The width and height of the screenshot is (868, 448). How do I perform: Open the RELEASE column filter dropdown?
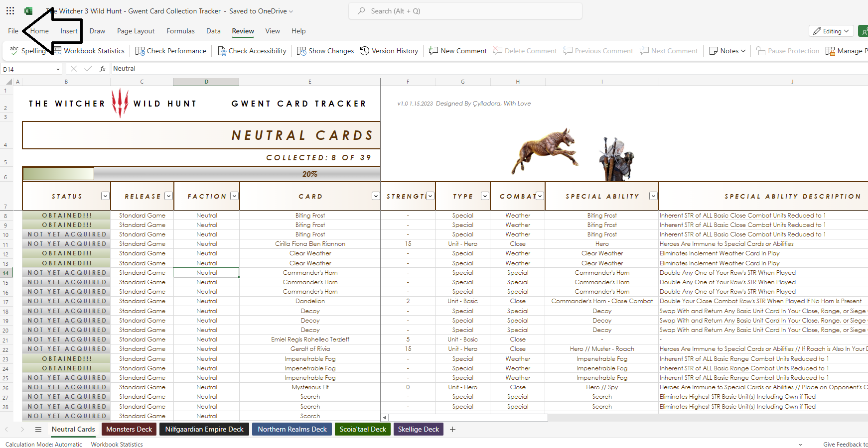point(168,196)
